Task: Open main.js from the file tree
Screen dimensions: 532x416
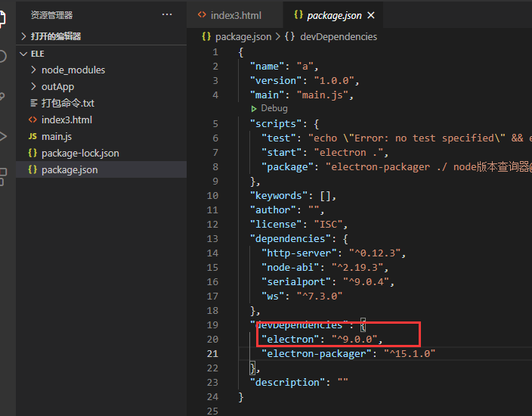Action: point(57,136)
